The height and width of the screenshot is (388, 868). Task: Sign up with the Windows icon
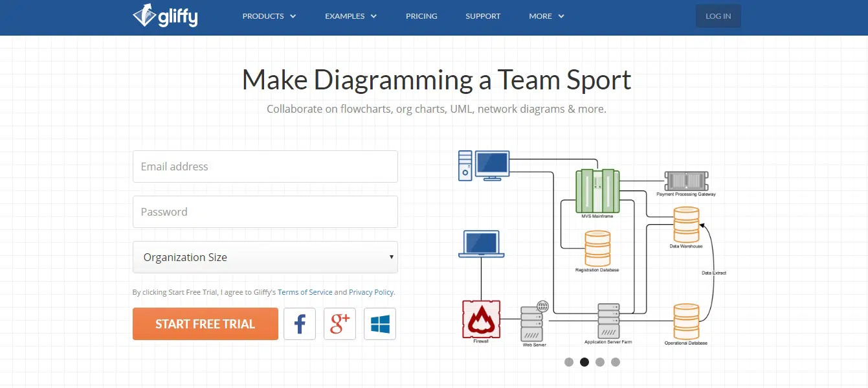click(x=380, y=324)
